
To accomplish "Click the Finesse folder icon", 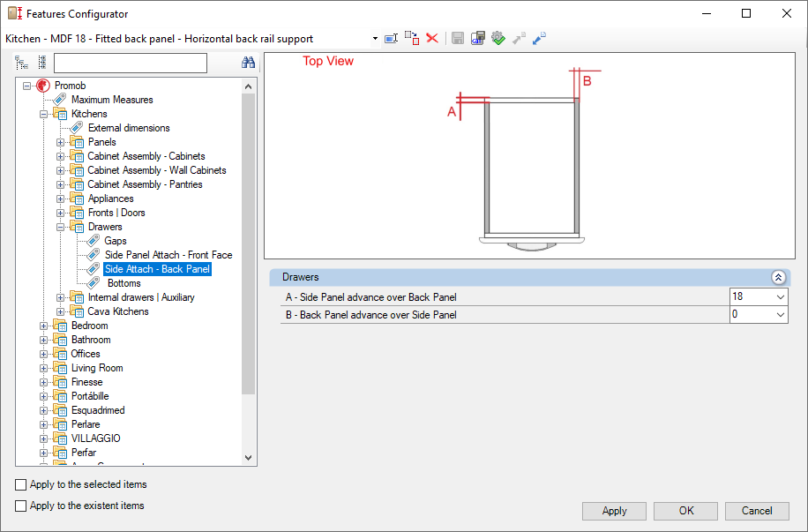I will pos(60,382).
